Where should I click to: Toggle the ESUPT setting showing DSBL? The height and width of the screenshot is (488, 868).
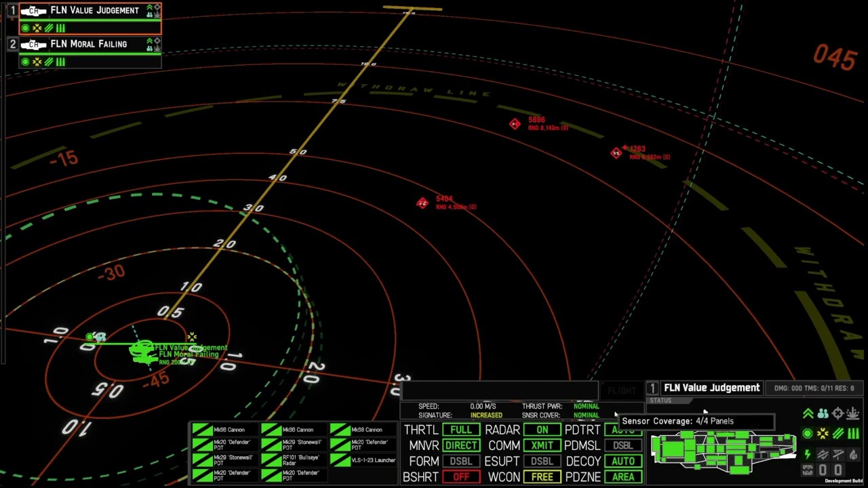[x=542, y=462]
